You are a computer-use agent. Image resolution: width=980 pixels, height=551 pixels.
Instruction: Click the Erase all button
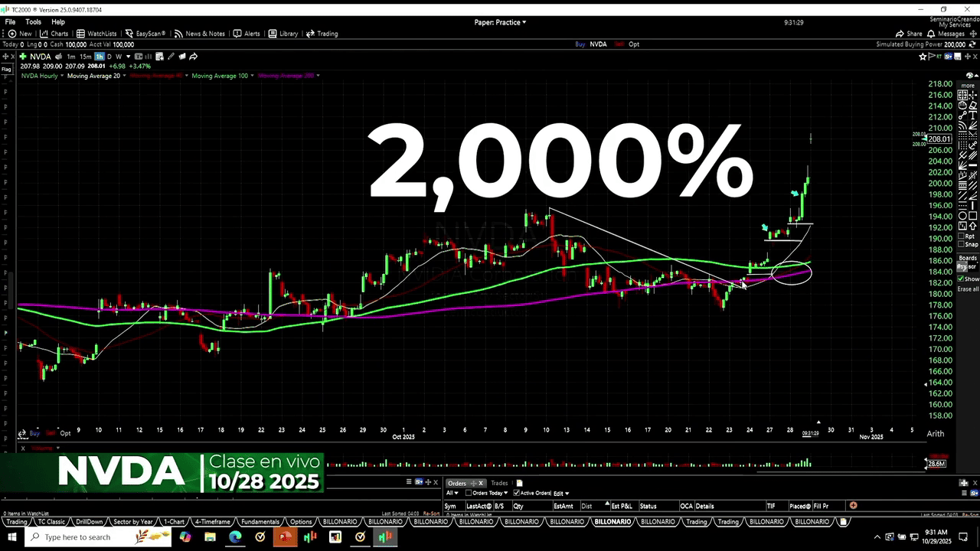pyautogui.click(x=968, y=289)
